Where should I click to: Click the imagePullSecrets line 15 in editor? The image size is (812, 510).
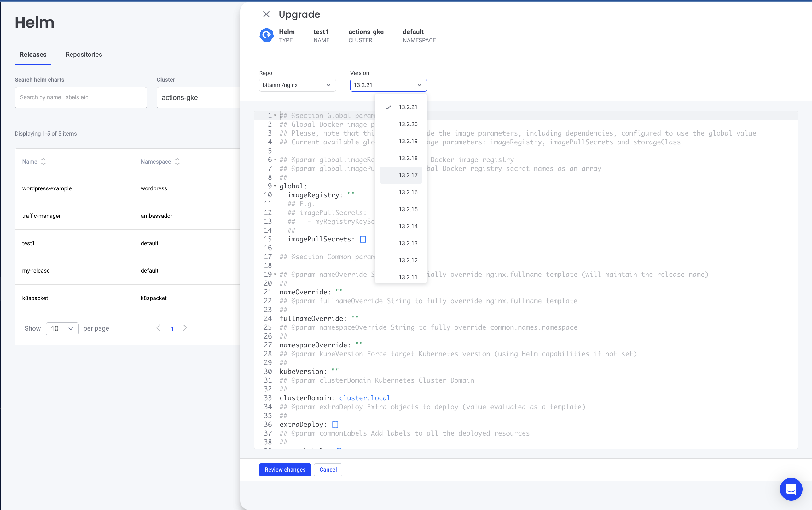click(x=327, y=239)
